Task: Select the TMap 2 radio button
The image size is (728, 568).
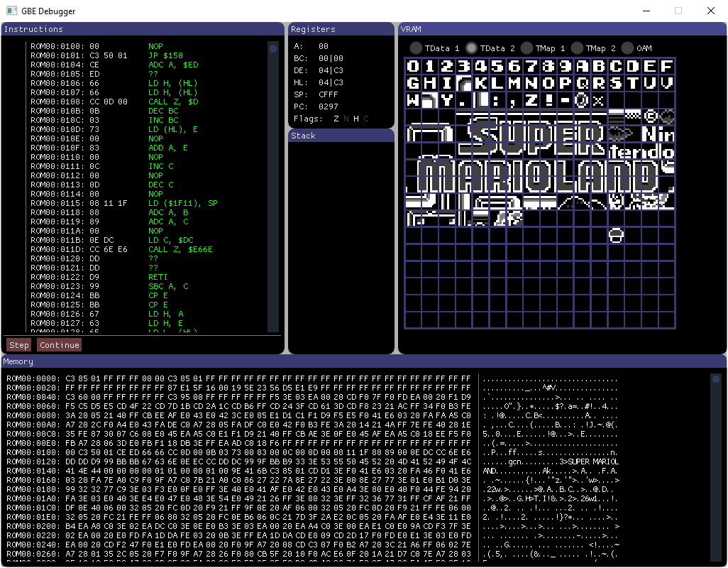Action: pyautogui.click(x=577, y=48)
